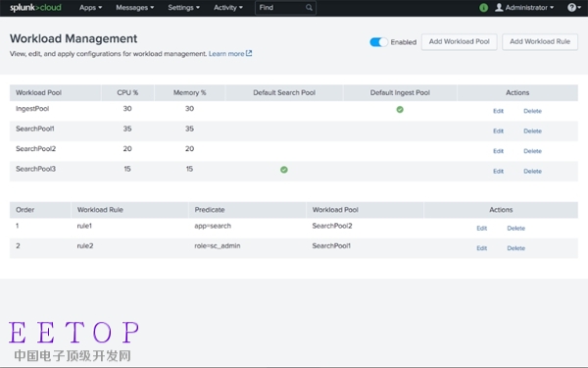Viewport: 588px width, 368px height.
Task: Select the SearchPool3 row name
Action: tap(35, 169)
